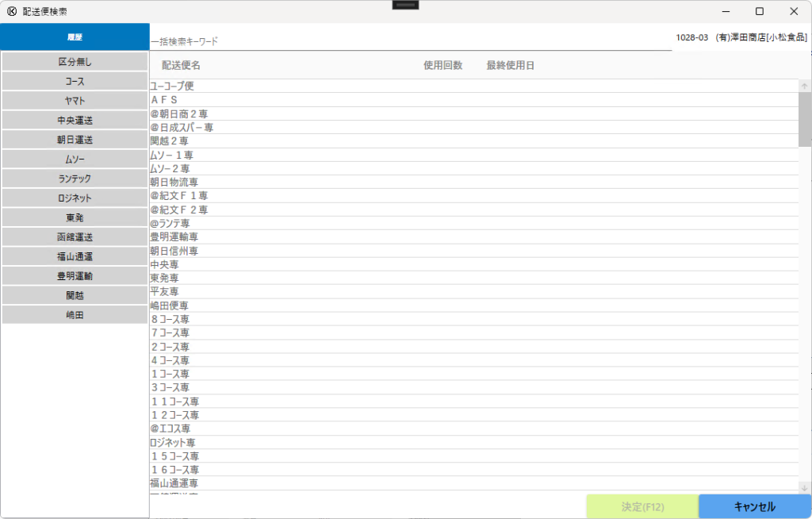Click the scrollbar up arrow in the list
812x519 pixels.
804,86
